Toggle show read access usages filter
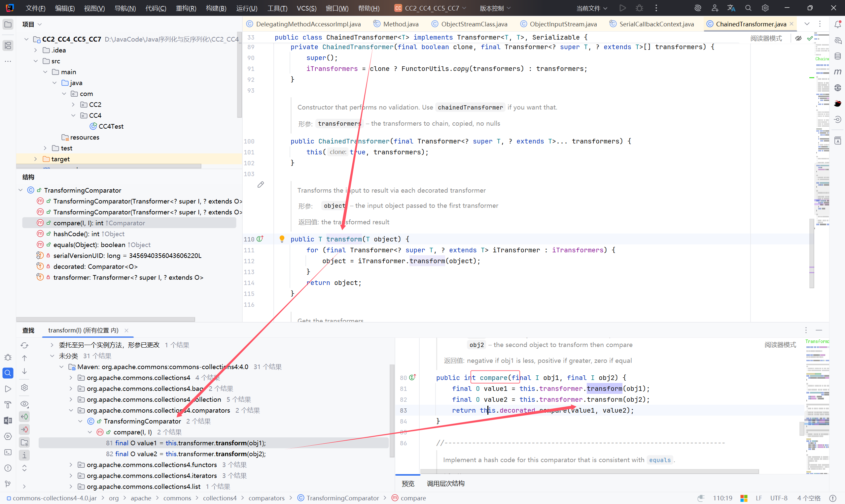Screen dimensions: 845x504 [24, 417]
